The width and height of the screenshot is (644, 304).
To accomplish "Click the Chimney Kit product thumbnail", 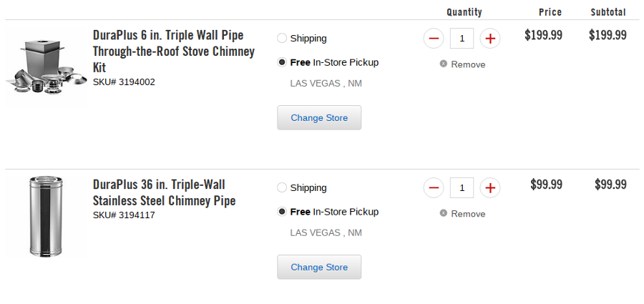I will [x=44, y=66].
